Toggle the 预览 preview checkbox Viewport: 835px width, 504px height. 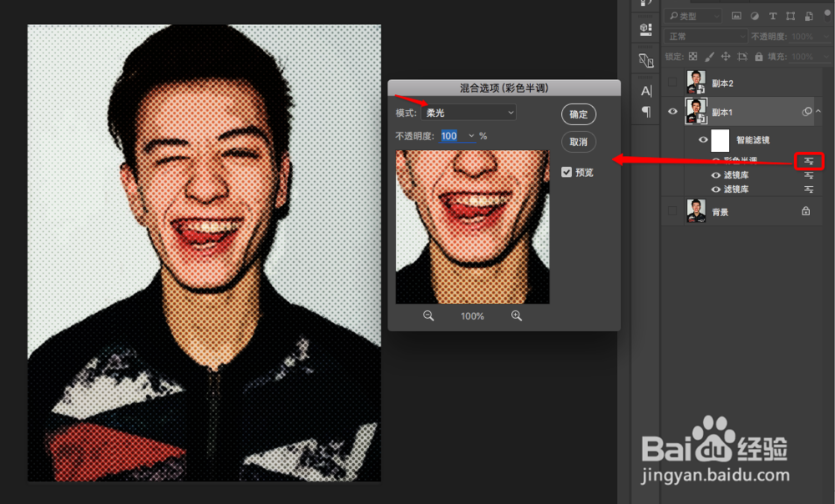click(566, 173)
